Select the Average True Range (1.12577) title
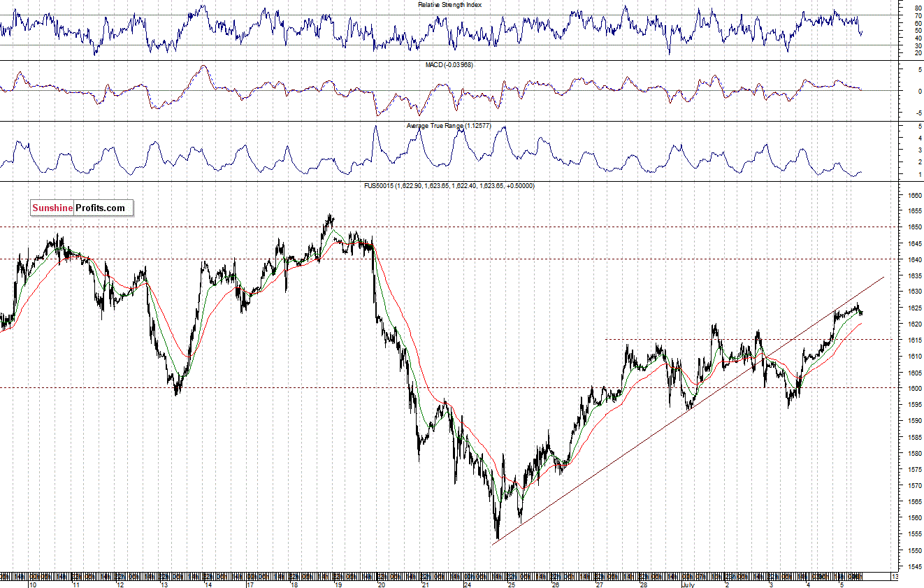The image size is (924, 588). [x=449, y=125]
